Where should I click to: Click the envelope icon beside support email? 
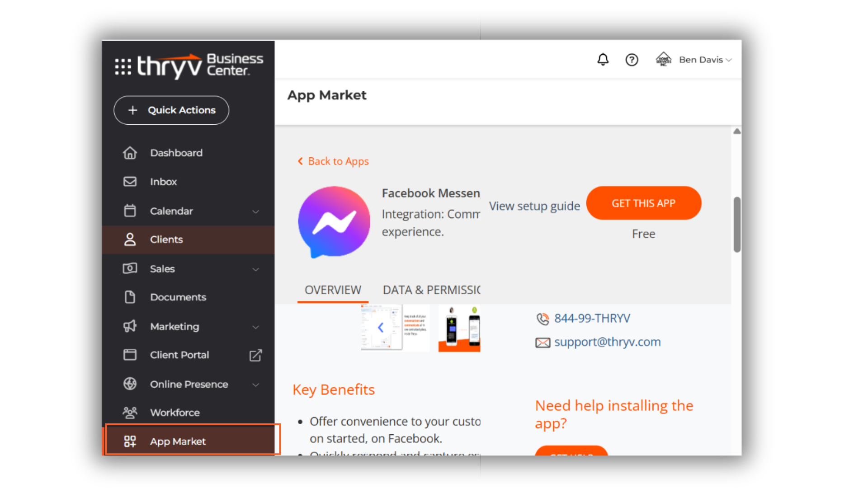543,343
